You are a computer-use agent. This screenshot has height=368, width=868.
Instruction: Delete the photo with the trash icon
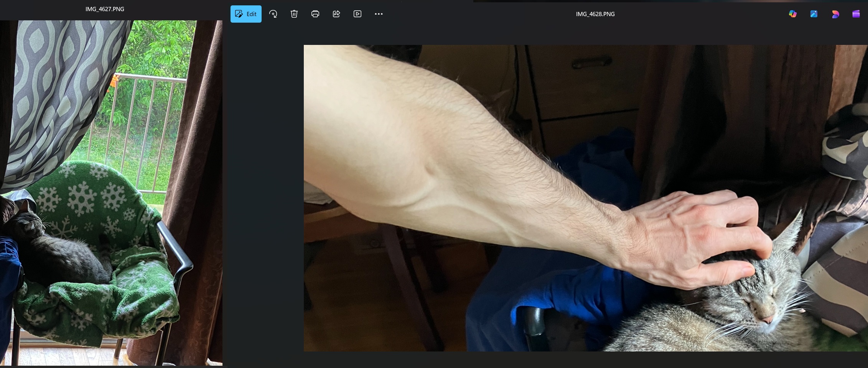pyautogui.click(x=294, y=14)
